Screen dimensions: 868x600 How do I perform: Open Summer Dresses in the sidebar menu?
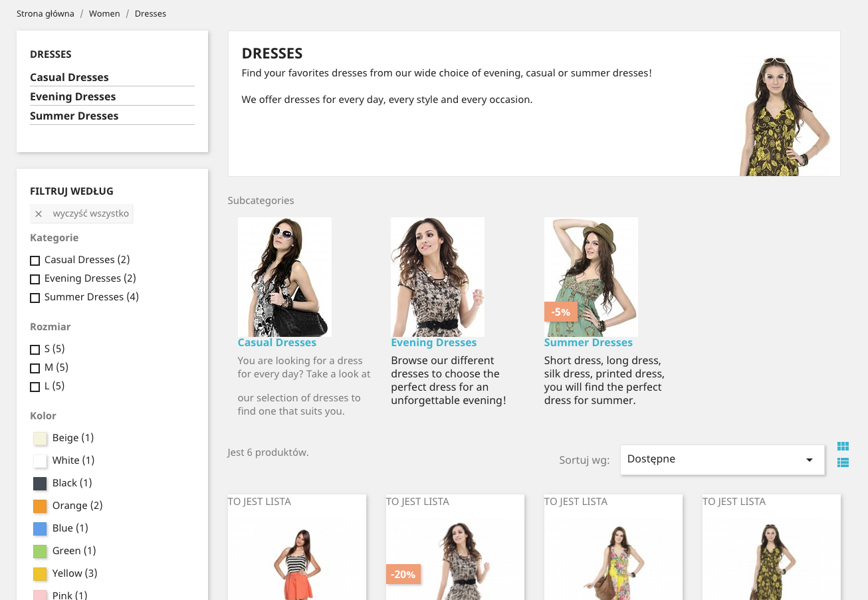(74, 116)
